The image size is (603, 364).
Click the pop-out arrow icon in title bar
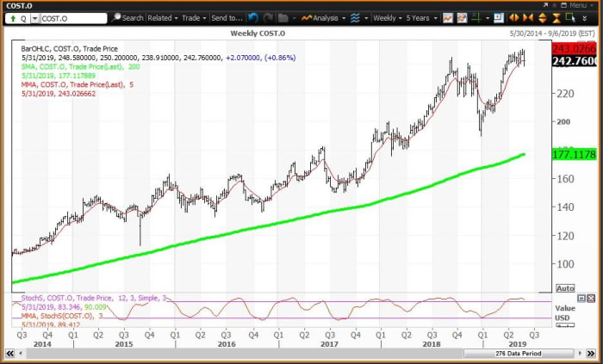pyautogui.click(x=545, y=5)
